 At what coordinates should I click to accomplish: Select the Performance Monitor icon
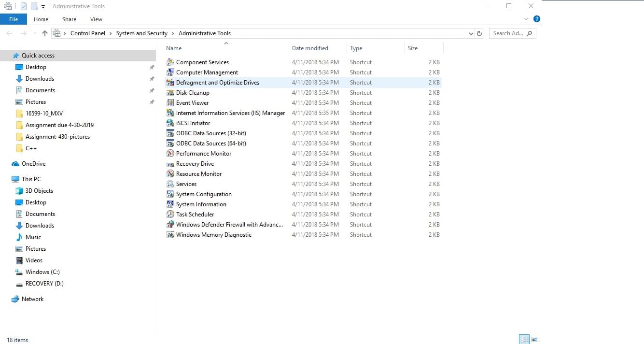170,154
